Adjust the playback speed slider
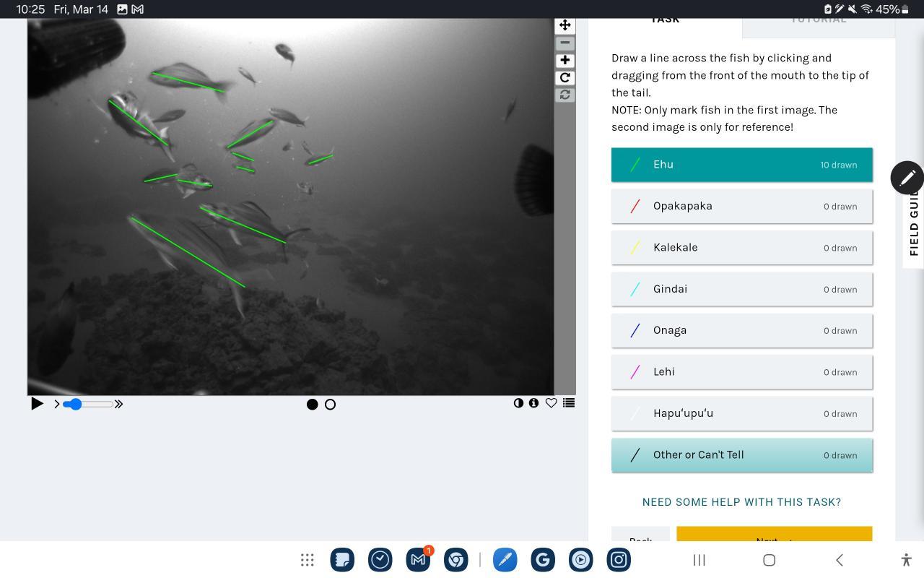The width and height of the screenshot is (924, 578). pos(87,404)
